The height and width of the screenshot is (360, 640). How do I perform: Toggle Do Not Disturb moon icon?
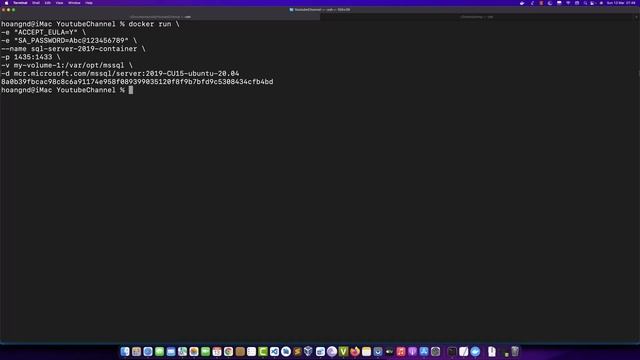[x=550, y=3]
